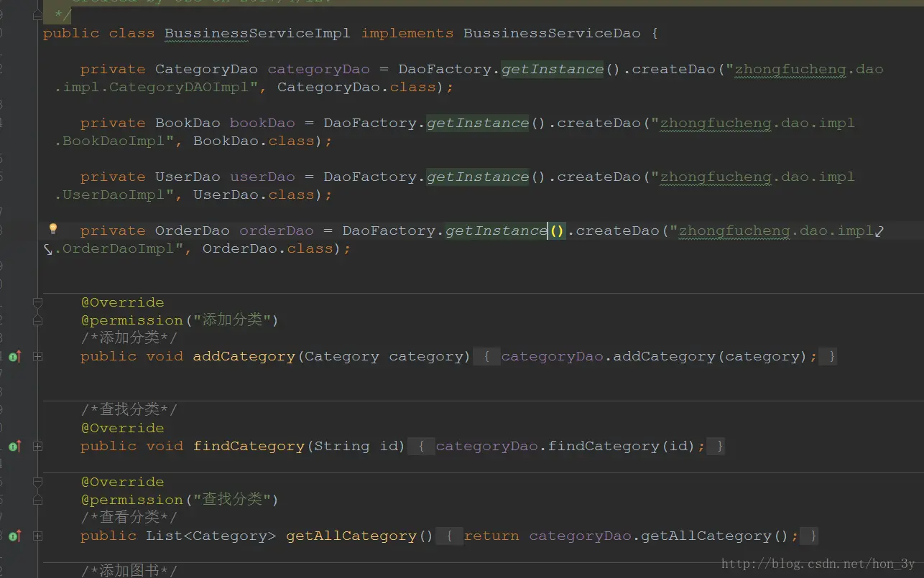This screenshot has height=578, width=924.
Task: Click the @Override annotation directly above findCategory
Action: 122,428
